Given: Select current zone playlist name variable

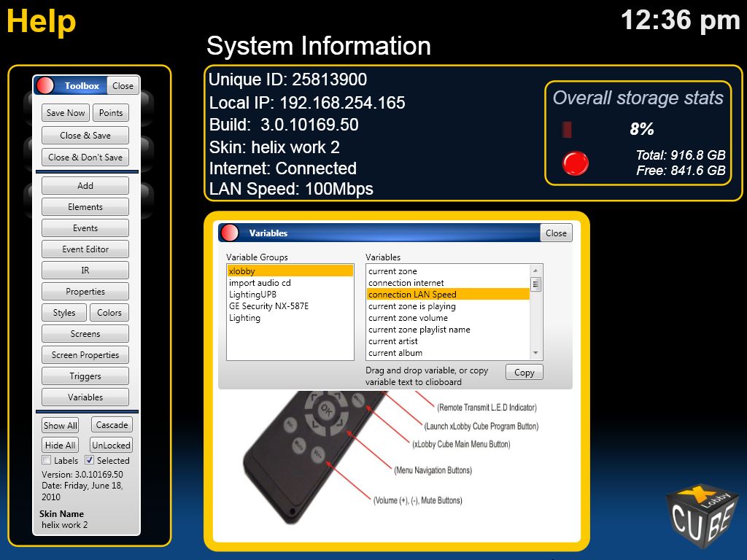Looking at the screenshot, I should point(449,330).
